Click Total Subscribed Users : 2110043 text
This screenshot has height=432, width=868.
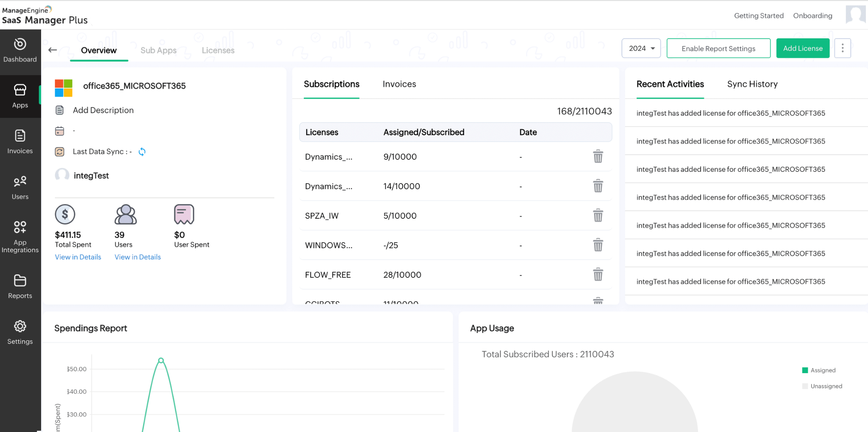coord(548,354)
